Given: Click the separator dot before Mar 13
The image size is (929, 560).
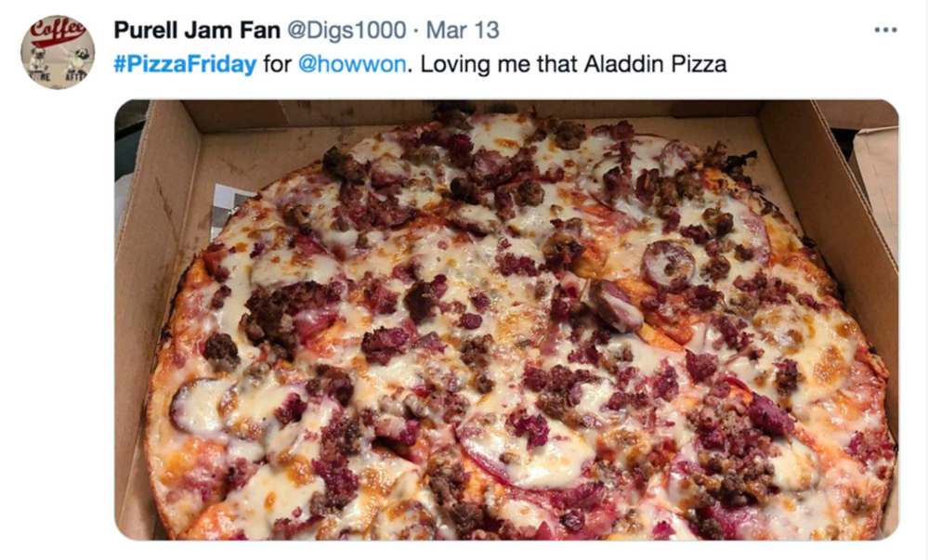Looking at the screenshot, I should point(416,30).
